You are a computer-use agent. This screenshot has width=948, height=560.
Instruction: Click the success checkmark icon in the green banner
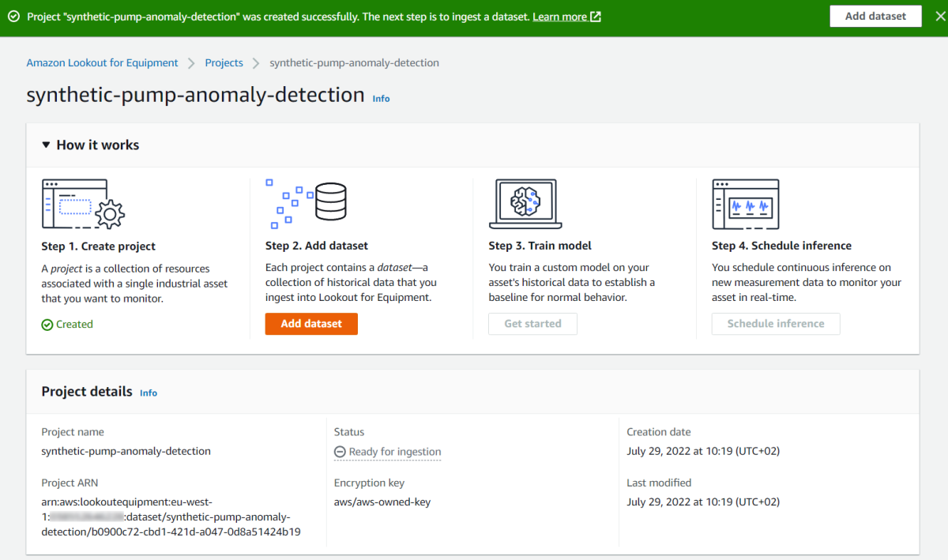tap(13, 17)
